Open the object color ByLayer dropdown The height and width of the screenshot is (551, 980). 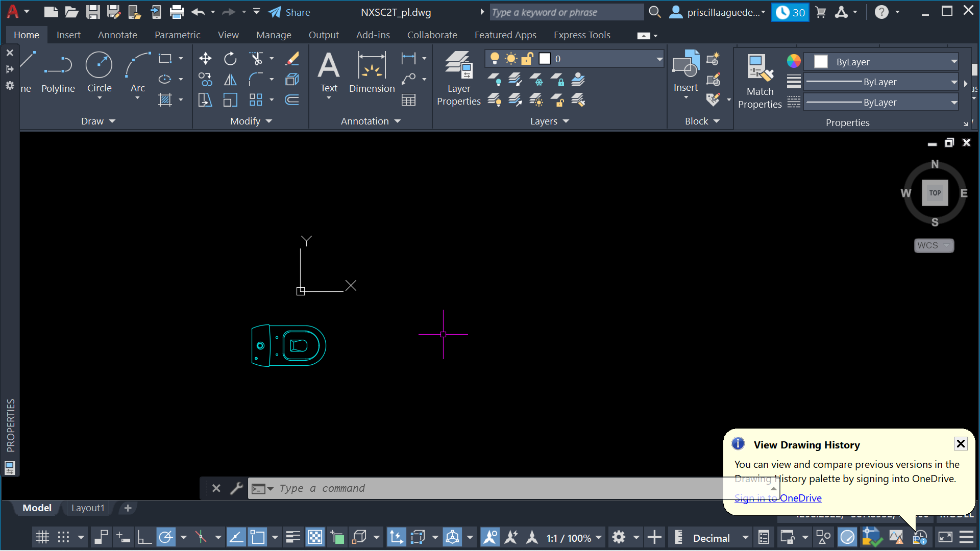pos(954,62)
